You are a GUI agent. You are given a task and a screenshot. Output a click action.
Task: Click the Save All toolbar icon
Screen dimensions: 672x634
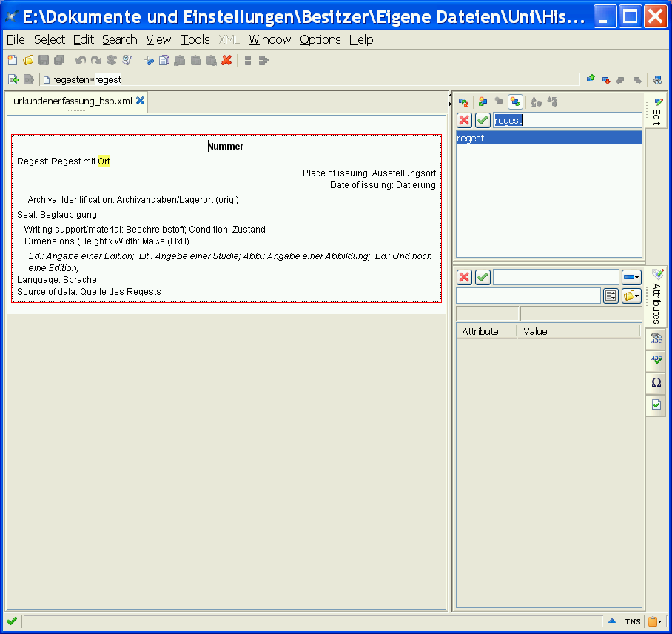pos(59,61)
